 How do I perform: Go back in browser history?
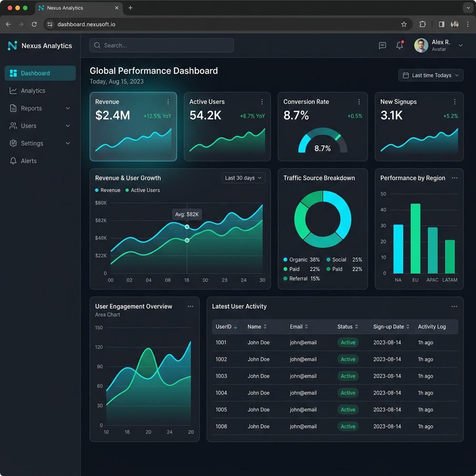click(8, 24)
